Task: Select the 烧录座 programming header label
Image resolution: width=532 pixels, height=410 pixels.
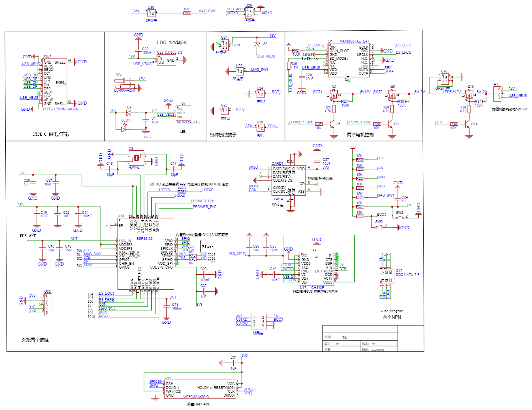Action: (x=258, y=333)
